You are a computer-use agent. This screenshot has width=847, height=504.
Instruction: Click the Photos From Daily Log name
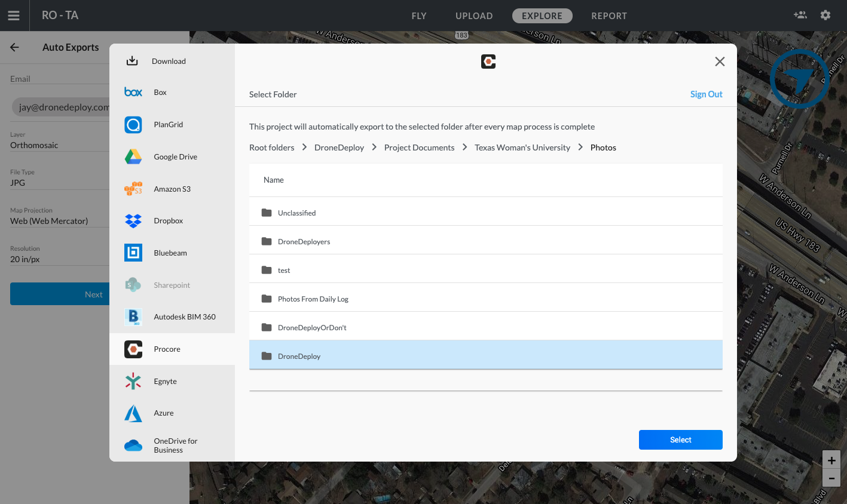click(313, 299)
